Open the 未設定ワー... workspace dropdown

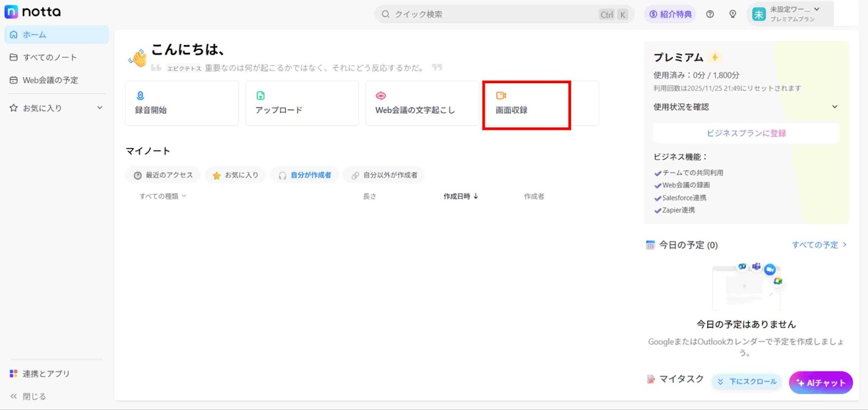coord(790,14)
